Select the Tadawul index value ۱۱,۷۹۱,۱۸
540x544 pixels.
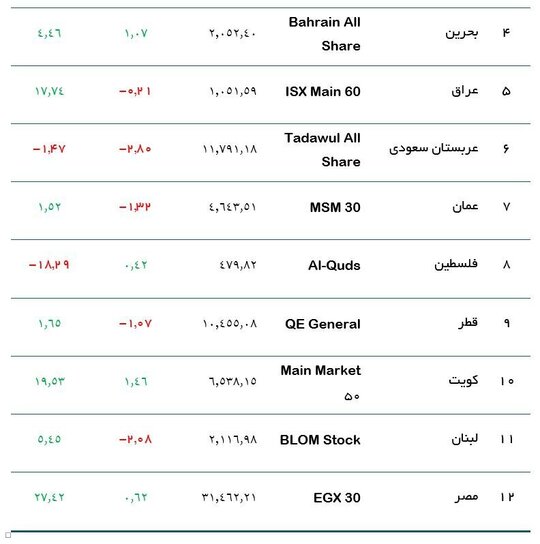pyautogui.click(x=230, y=149)
